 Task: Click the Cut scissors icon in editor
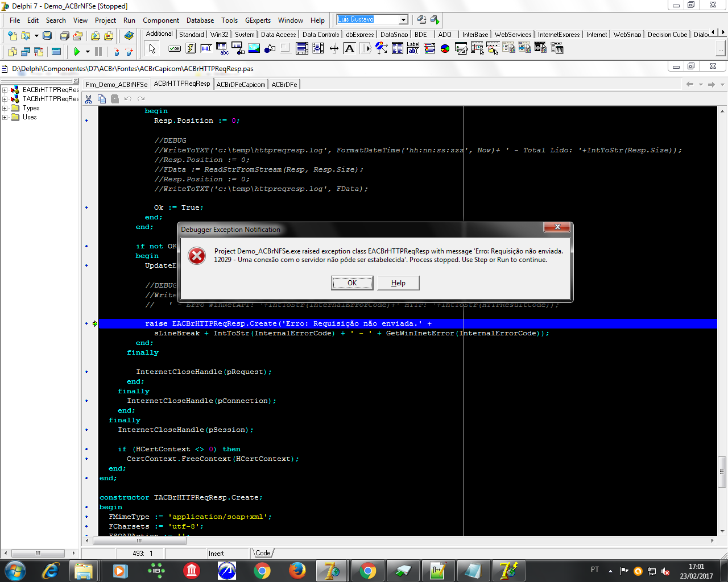point(89,99)
